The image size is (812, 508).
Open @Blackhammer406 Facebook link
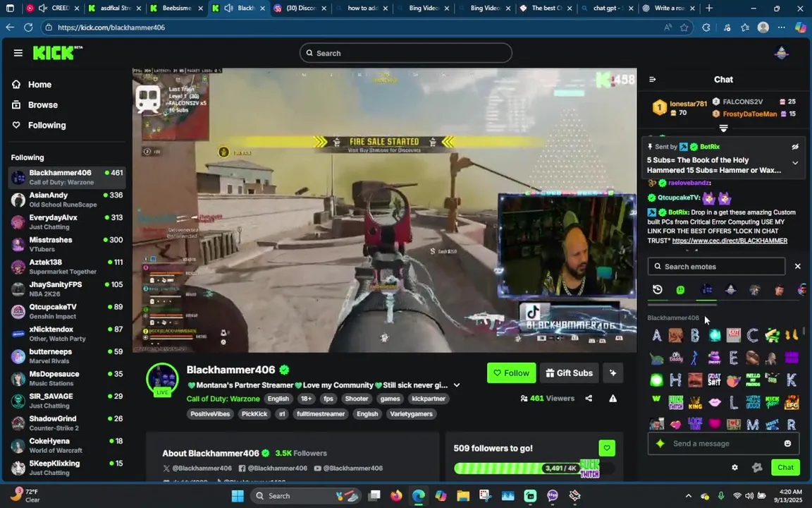(x=273, y=468)
